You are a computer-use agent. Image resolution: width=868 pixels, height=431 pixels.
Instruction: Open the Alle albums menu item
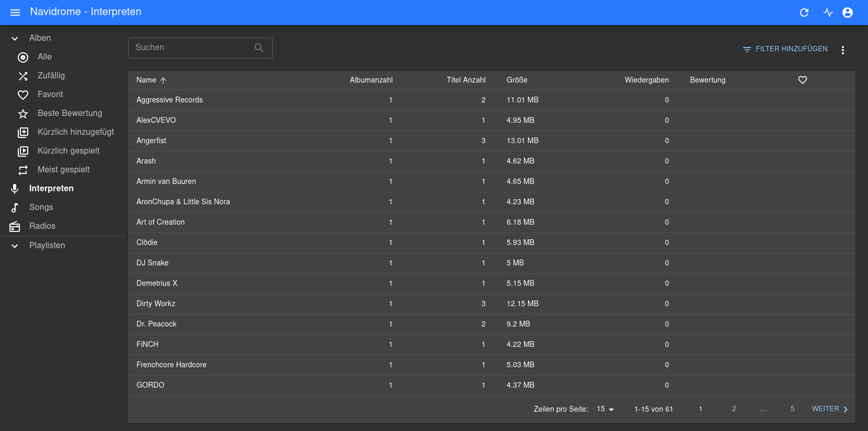pos(63,57)
